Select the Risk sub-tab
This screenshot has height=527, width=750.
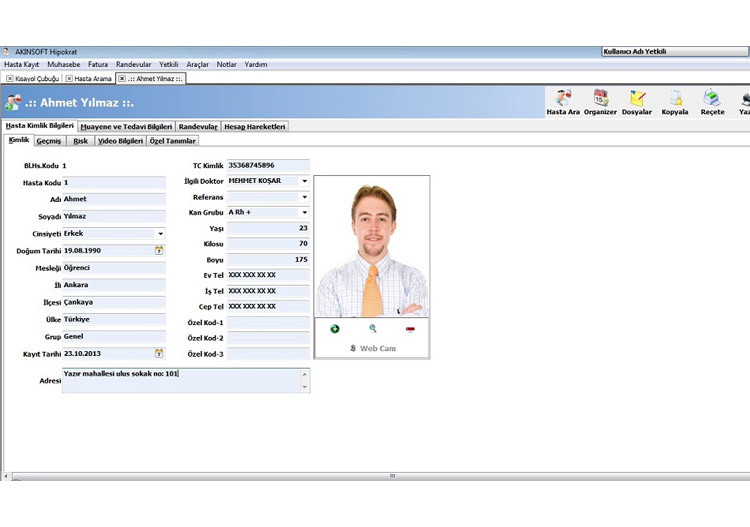point(80,141)
